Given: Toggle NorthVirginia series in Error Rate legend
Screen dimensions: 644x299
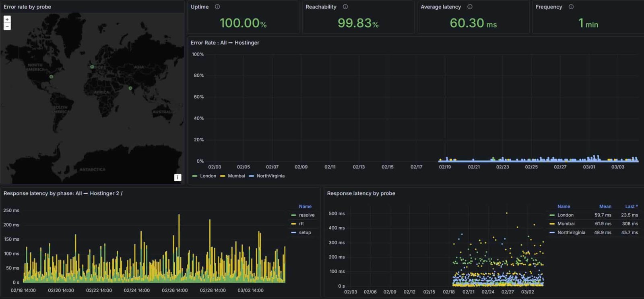Looking at the screenshot, I should coord(270,176).
